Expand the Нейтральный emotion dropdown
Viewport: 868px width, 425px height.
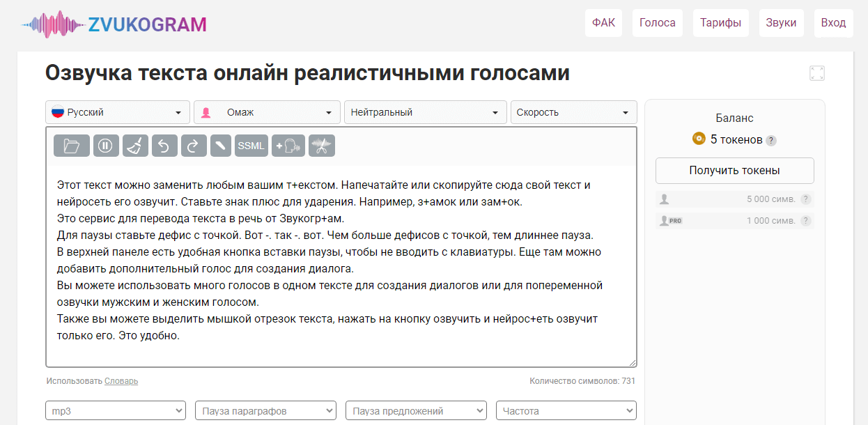click(x=425, y=112)
